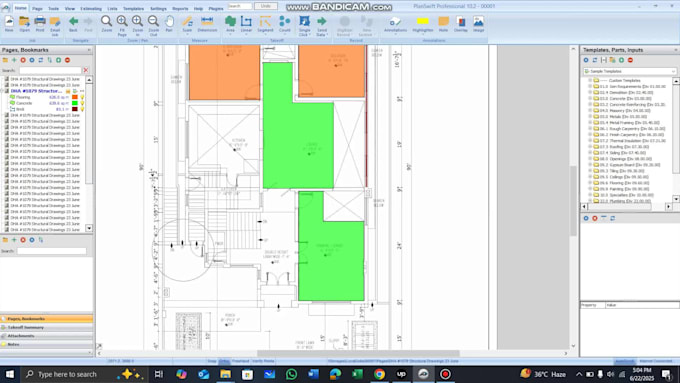Select the Pages, Bookmarks panel section

46,319
